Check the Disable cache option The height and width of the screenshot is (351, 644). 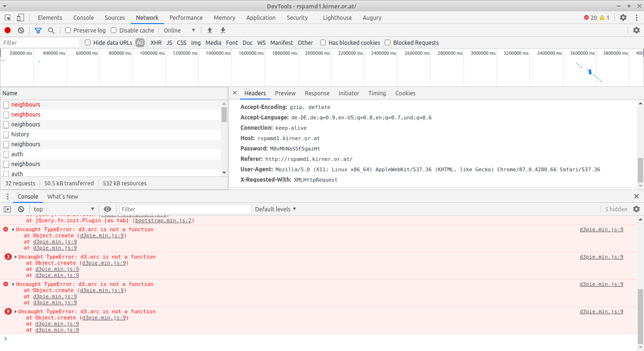click(x=114, y=30)
